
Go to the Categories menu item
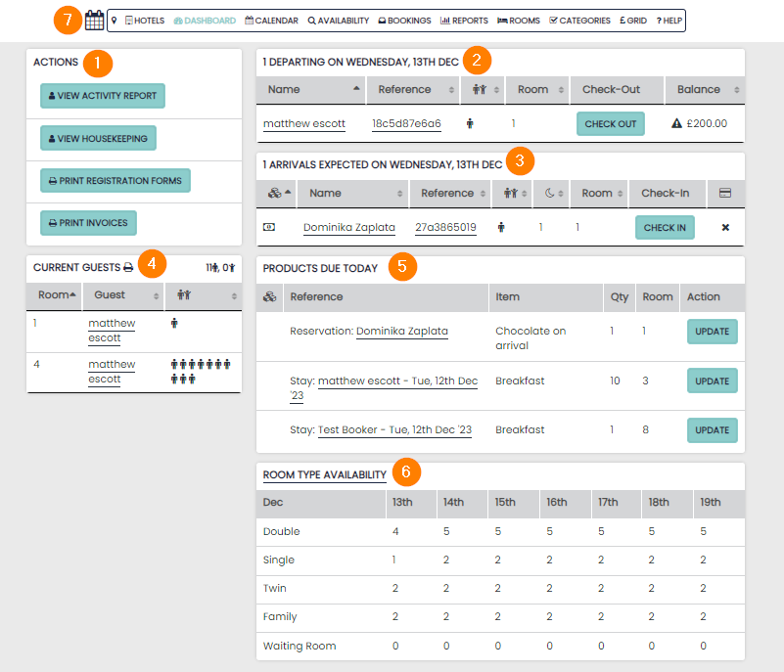(x=579, y=20)
